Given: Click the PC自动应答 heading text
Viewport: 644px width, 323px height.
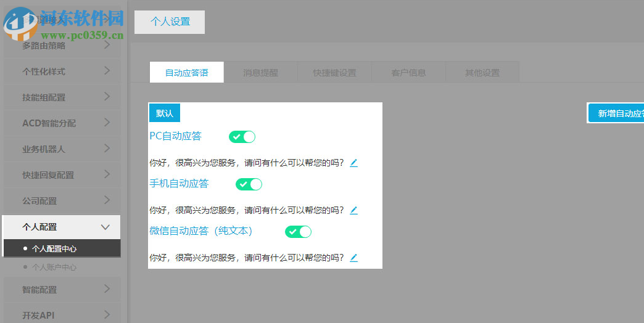Looking at the screenshot, I should pos(175,136).
